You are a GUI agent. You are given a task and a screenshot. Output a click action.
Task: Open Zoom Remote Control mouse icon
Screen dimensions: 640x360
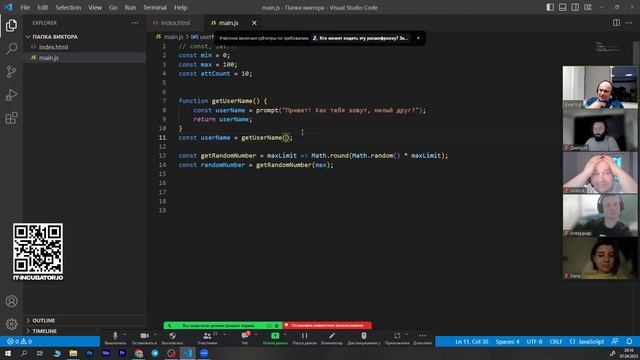tap(364, 338)
